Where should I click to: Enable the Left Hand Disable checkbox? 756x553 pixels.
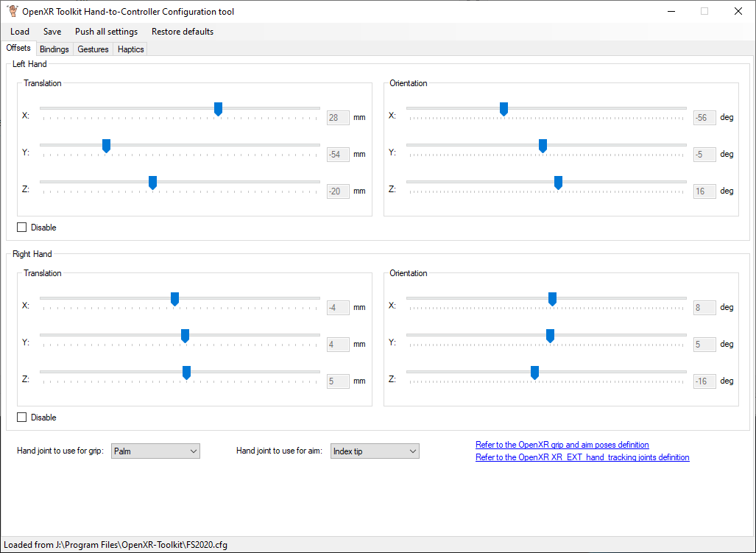pos(22,228)
